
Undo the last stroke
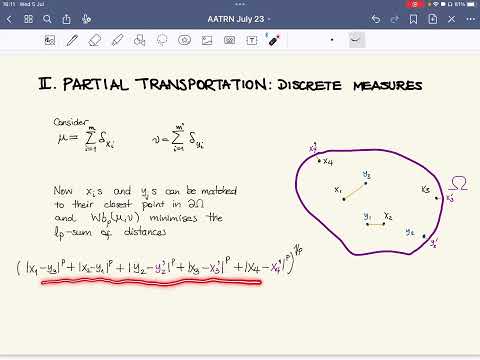(376, 19)
